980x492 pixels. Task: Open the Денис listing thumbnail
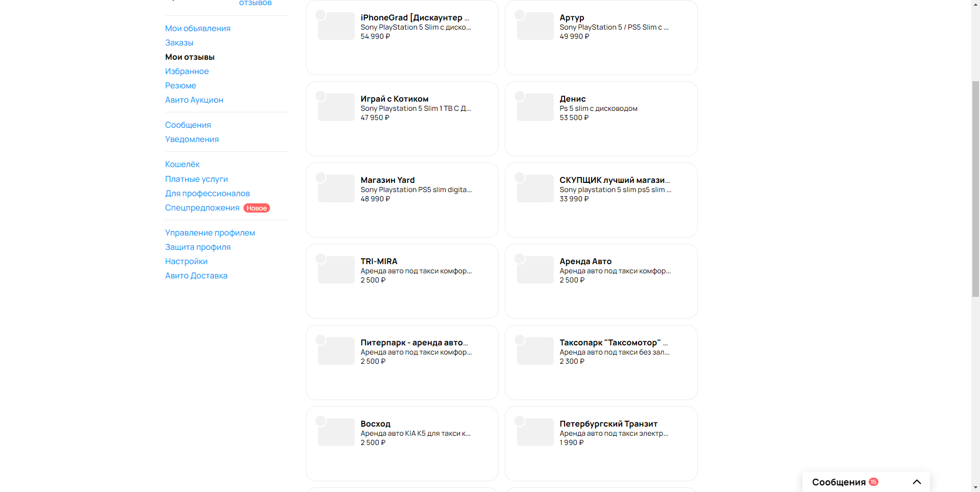535,107
